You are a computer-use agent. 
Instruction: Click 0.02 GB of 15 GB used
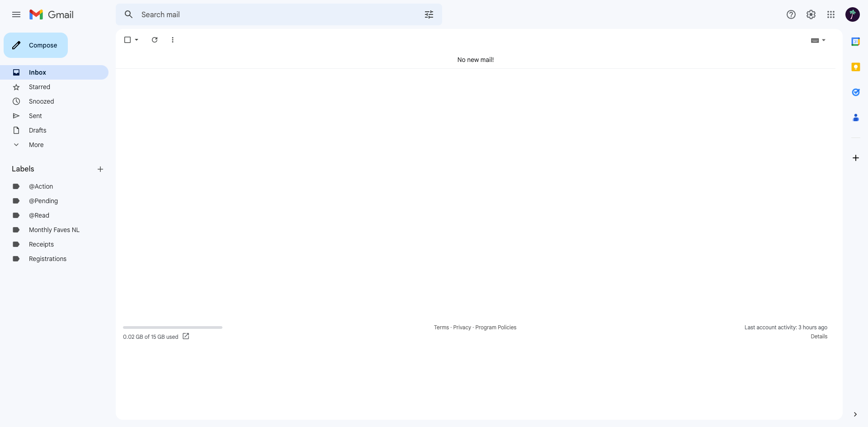click(x=151, y=337)
